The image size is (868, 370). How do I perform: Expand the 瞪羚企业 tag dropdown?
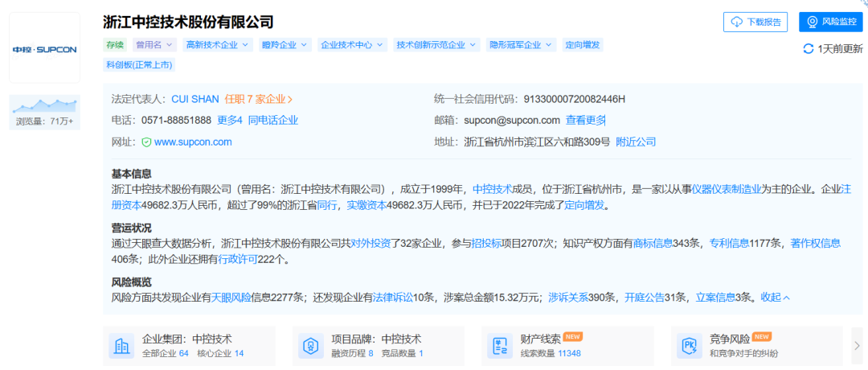pos(285,45)
